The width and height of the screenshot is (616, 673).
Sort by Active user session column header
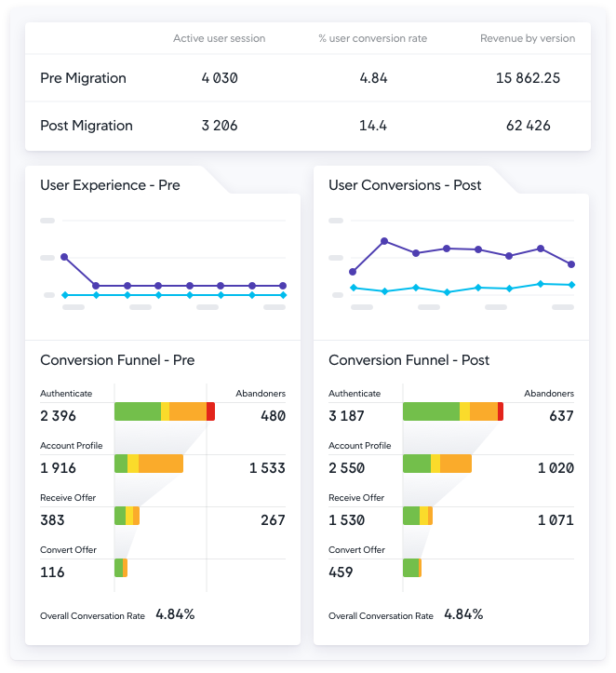click(219, 39)
